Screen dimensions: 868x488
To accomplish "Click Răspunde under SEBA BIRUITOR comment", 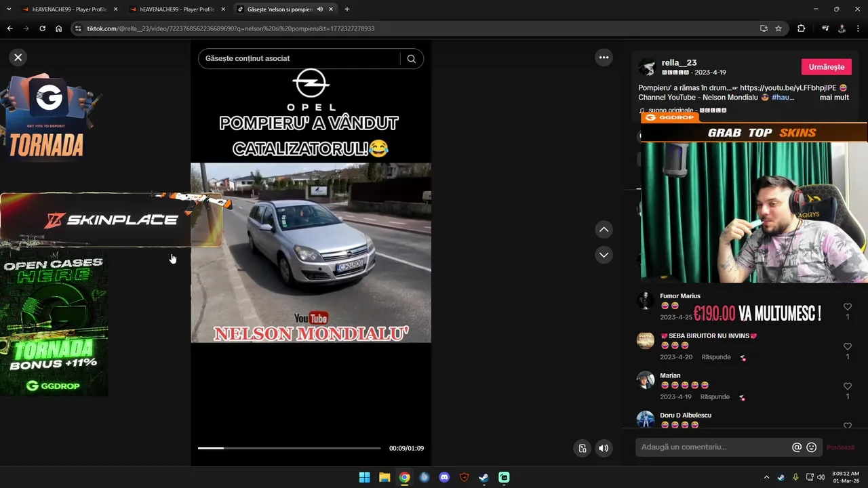I will click(715, 357).
